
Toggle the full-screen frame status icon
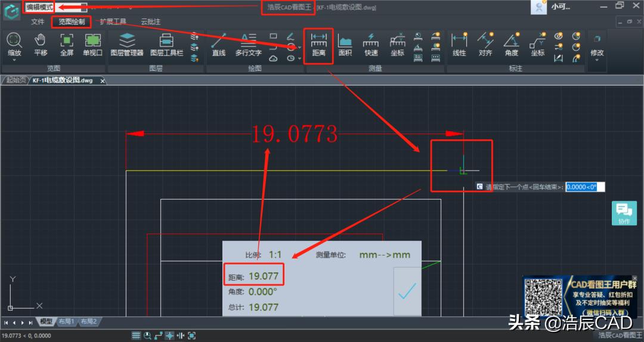[191, 335]
